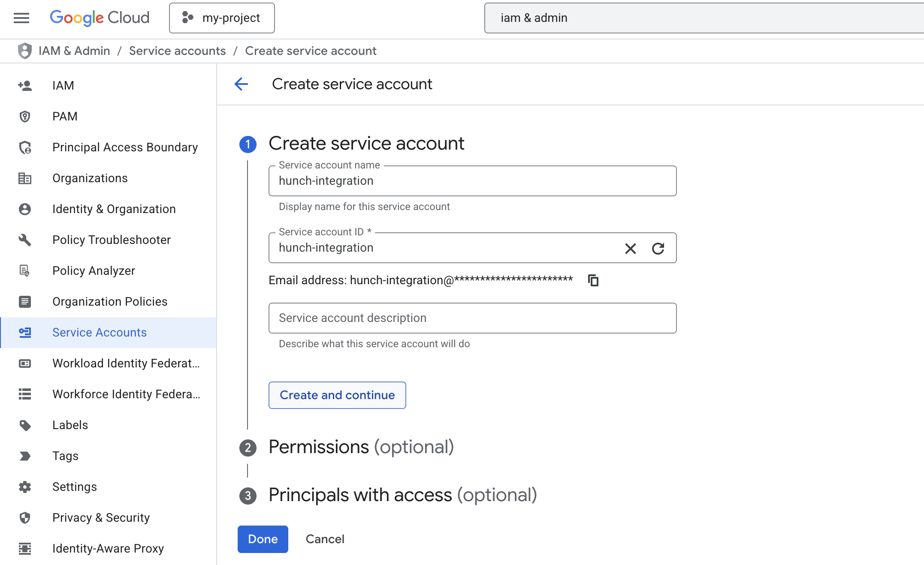Open Service Accounts from the sidebar
The image size is (924, 565).
99,332
